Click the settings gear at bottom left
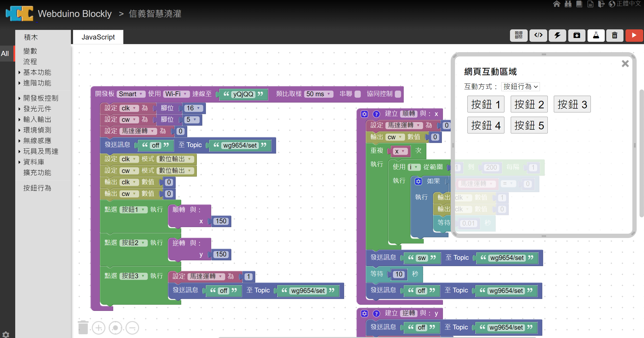 tap(6, 334)
